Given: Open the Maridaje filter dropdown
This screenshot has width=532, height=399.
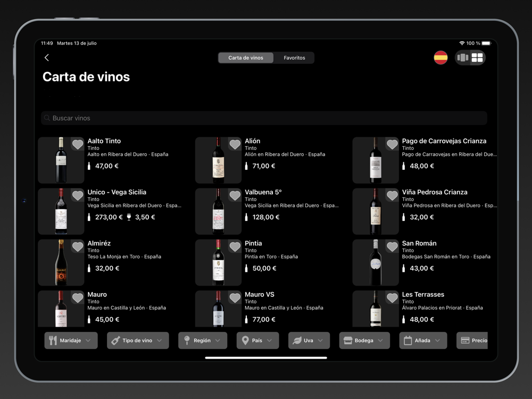Looking at the screenshot, I should [71, 340].
